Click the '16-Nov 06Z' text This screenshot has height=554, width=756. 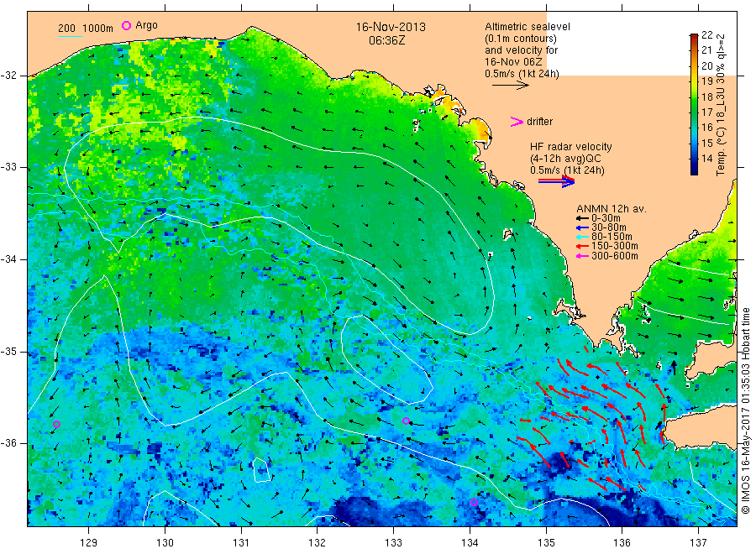(x=513, y=62)
